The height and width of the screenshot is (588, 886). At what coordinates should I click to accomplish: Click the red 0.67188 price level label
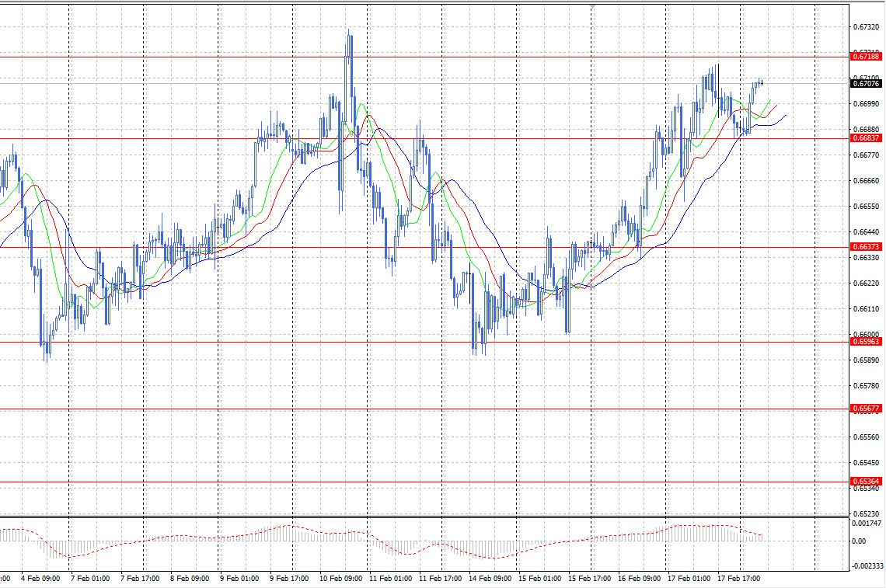(865, 57)
